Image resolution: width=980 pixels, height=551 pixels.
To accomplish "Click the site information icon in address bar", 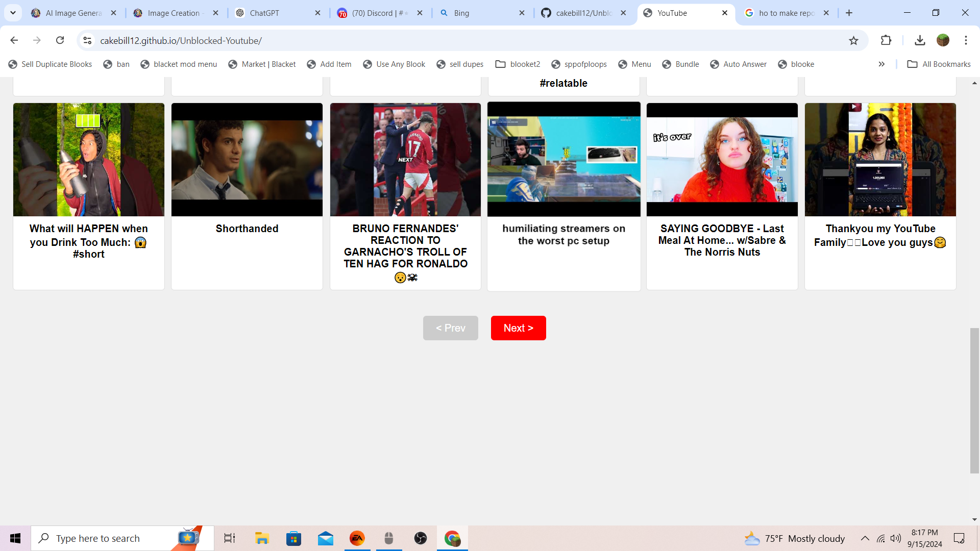I will click(87, 40).
